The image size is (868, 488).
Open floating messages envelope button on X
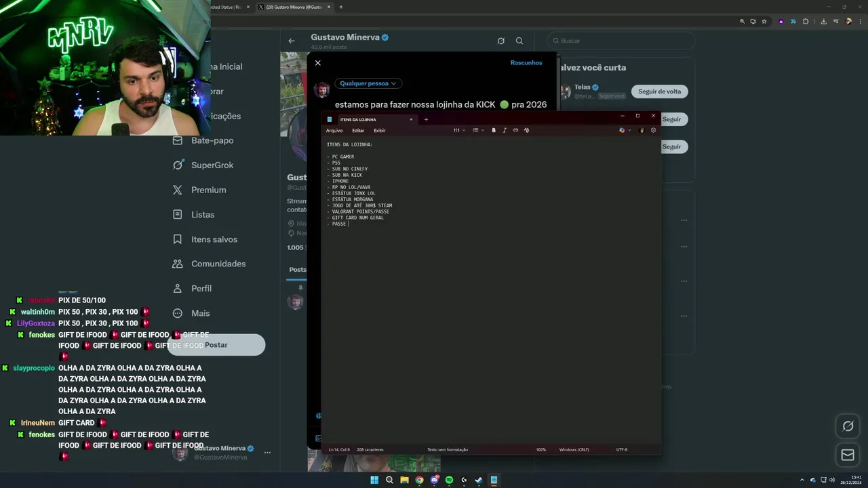[x=848, y=455]
